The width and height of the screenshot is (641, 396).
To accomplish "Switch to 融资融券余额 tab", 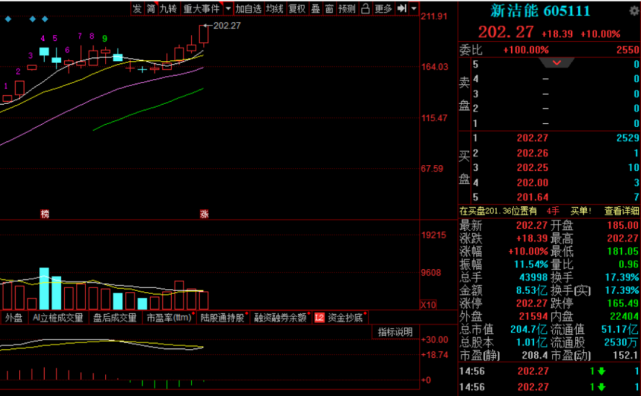I will pos(280,318).
